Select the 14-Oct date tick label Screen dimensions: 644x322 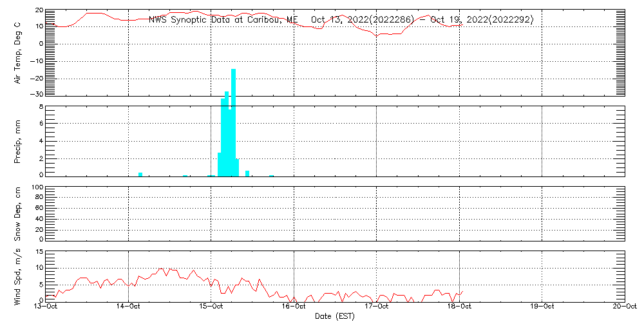tap(129, 307)
